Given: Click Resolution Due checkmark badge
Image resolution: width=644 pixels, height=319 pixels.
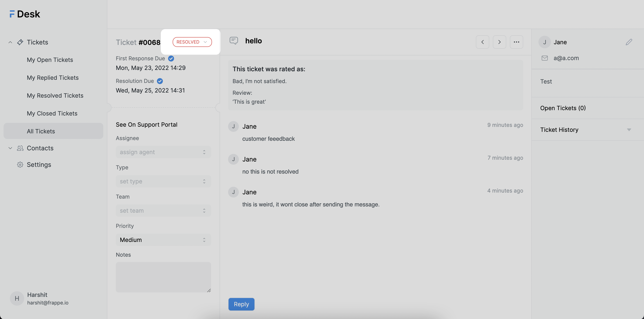Looking at the screenshot, I should (160, 81).
